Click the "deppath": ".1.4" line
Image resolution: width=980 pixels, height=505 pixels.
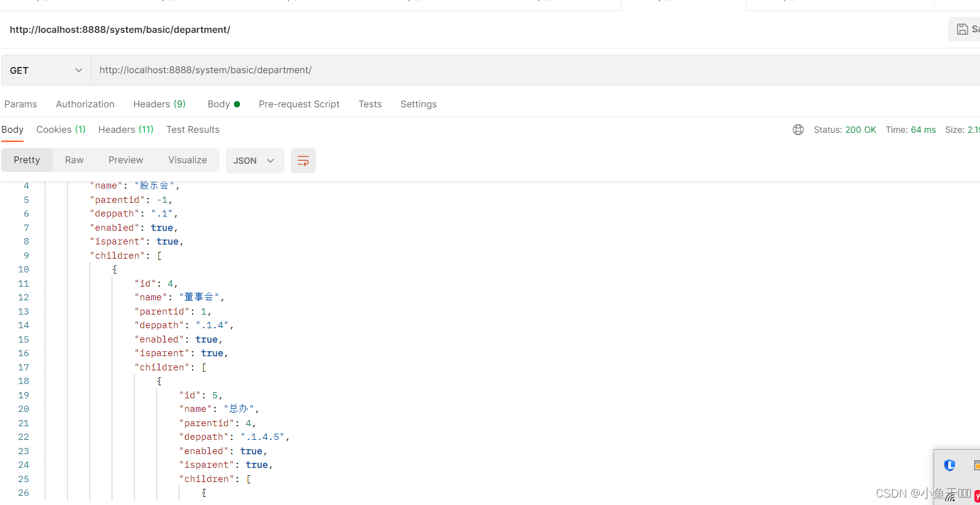[184, 325]
